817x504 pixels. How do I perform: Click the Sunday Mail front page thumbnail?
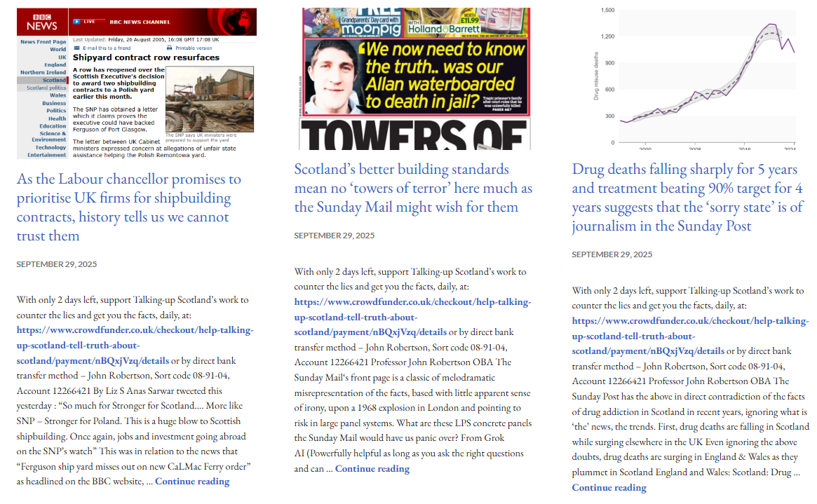[414, 79]
